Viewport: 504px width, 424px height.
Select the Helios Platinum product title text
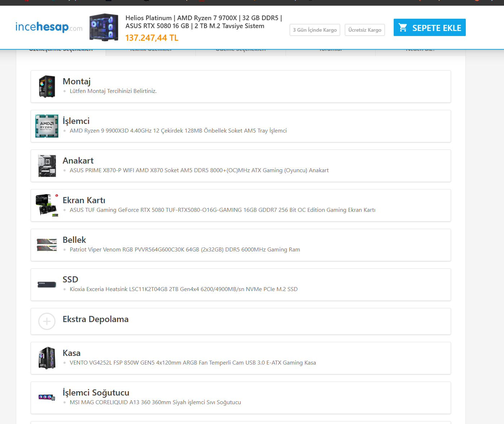204,22
